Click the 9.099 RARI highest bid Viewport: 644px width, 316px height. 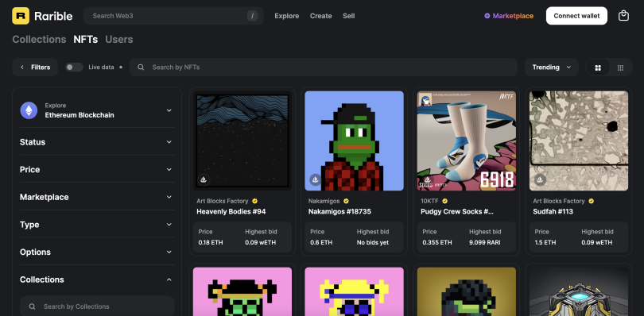point(485,242)
